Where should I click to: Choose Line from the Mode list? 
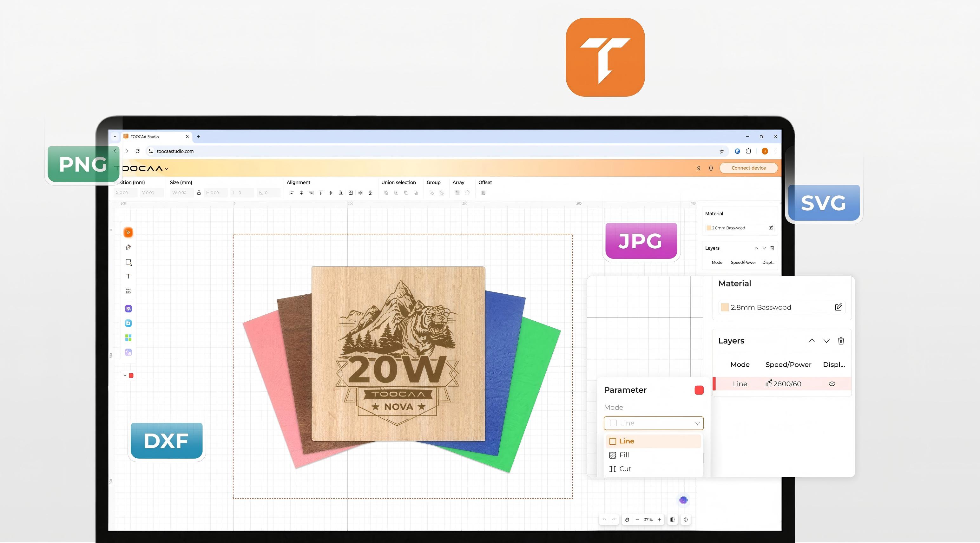[x=654, y=441]
